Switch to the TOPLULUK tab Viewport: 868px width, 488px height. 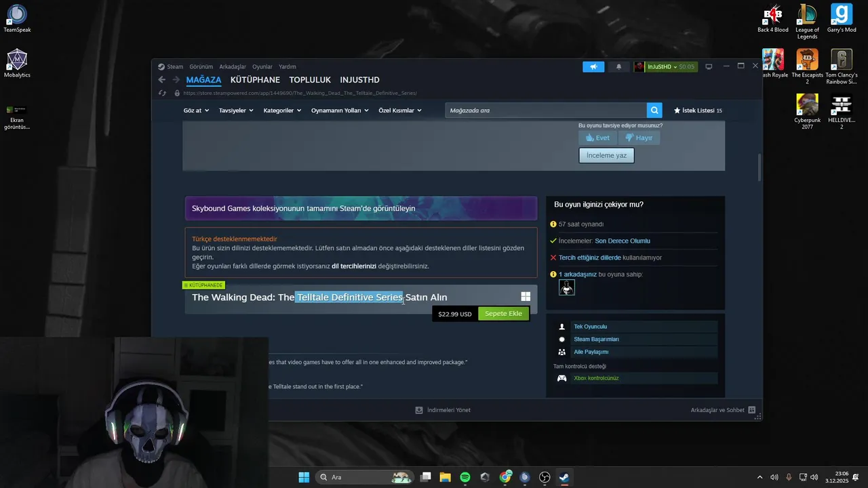310,80
